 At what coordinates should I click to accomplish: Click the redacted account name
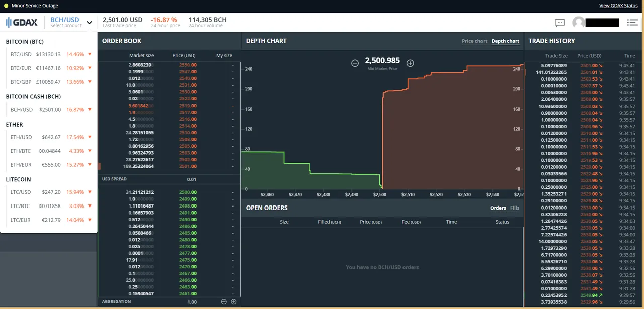602,23
